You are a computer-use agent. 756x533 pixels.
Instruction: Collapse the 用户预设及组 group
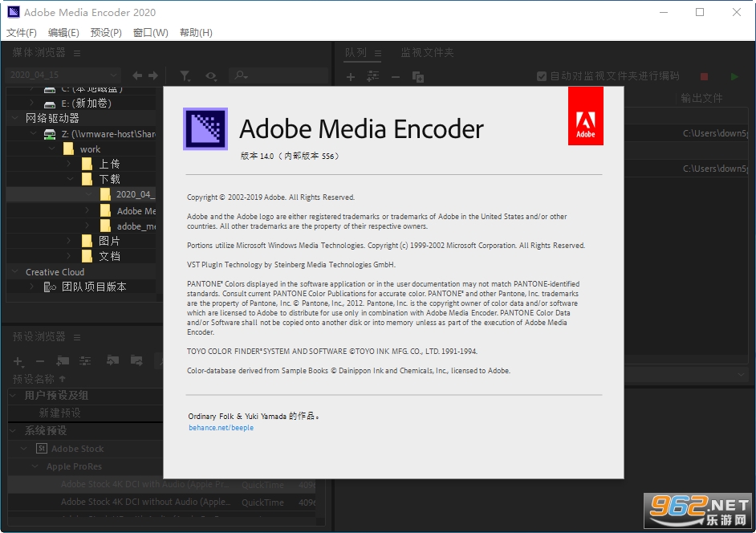[x=13, y=395]
